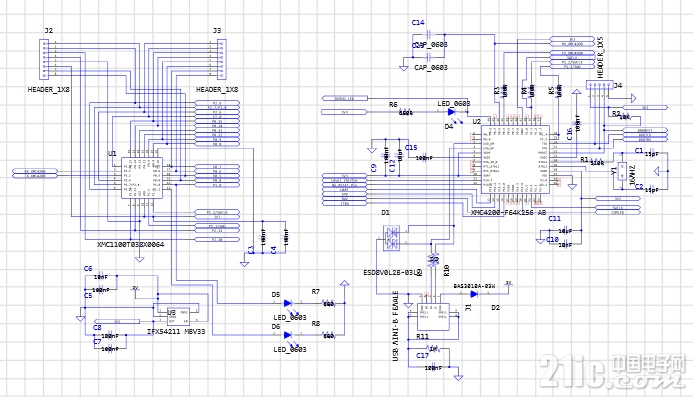Click the J4 HEADER_1X5 connector symbol
Viewport: 693px width, 397px height.
click(x=600, y=84)
